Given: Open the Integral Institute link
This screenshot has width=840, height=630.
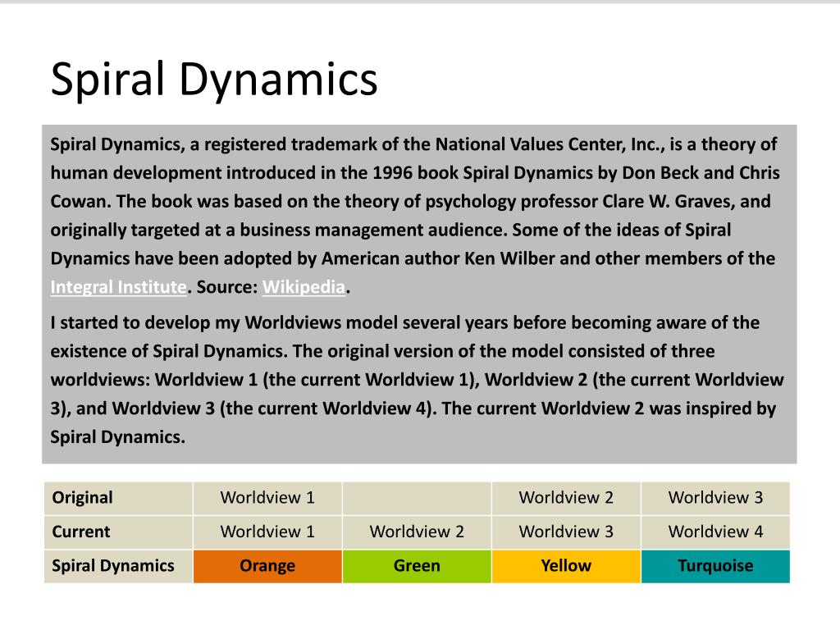Looking at the screenshot, I should pyautogui.click(x=118, y=287).
